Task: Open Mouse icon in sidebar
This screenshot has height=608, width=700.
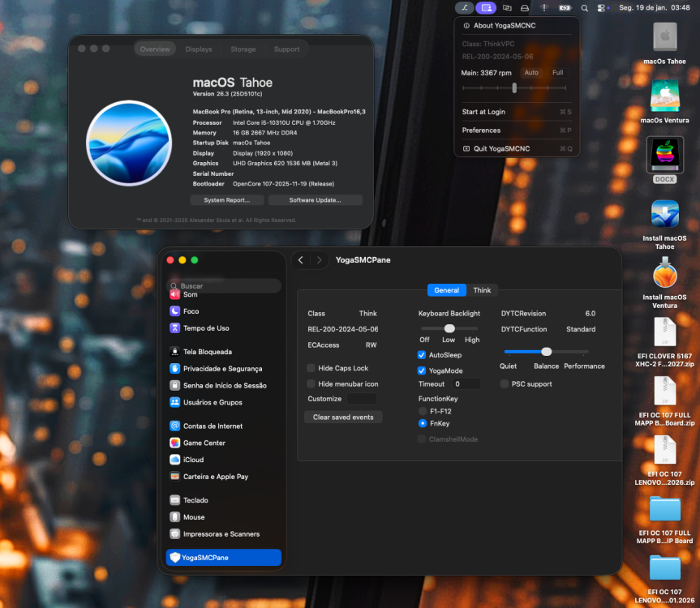Action: pyautogui.click(x=175, y=517)
